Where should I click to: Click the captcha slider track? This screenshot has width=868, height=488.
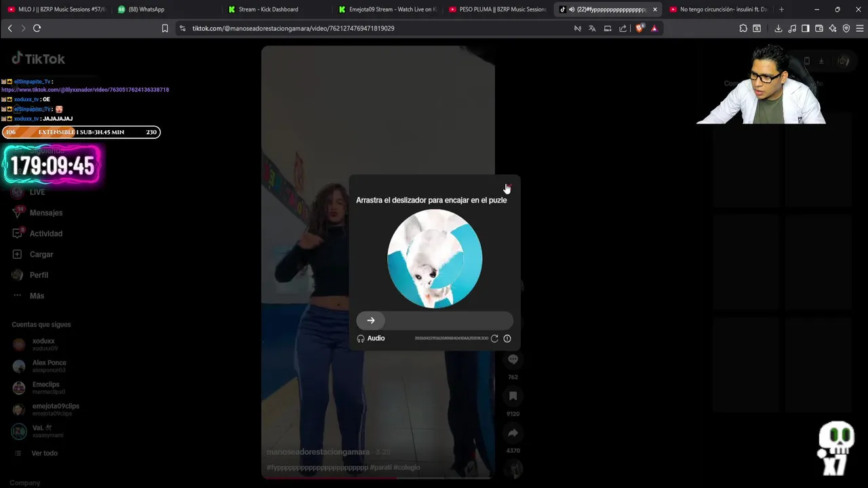[x=435, y=321]
